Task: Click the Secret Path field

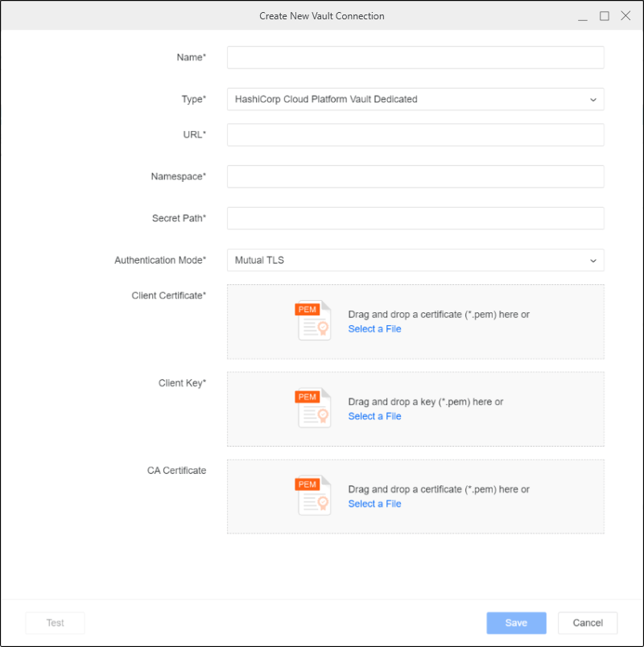Action: pyautogui.click(x=415, y=219)
